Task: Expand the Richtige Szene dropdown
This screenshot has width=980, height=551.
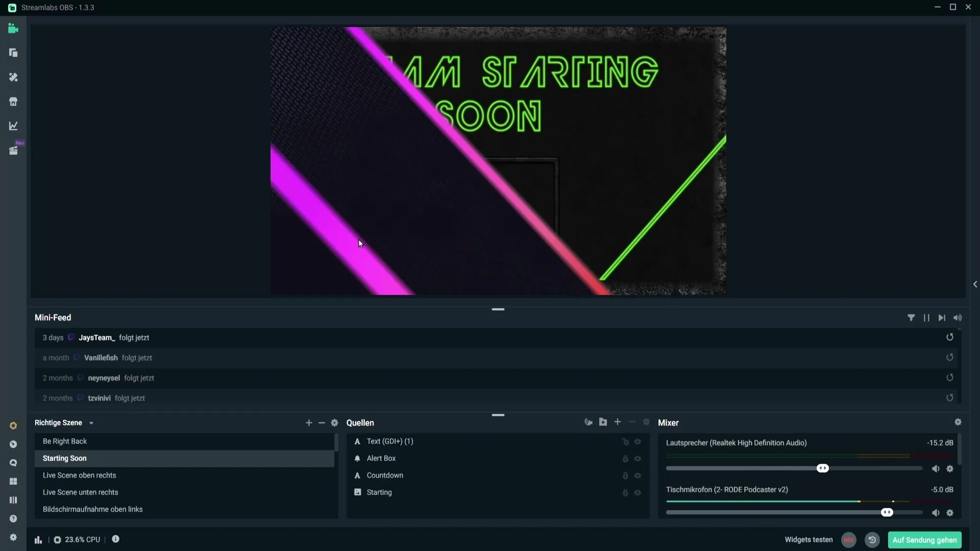Action: click(x=91, y=422)
